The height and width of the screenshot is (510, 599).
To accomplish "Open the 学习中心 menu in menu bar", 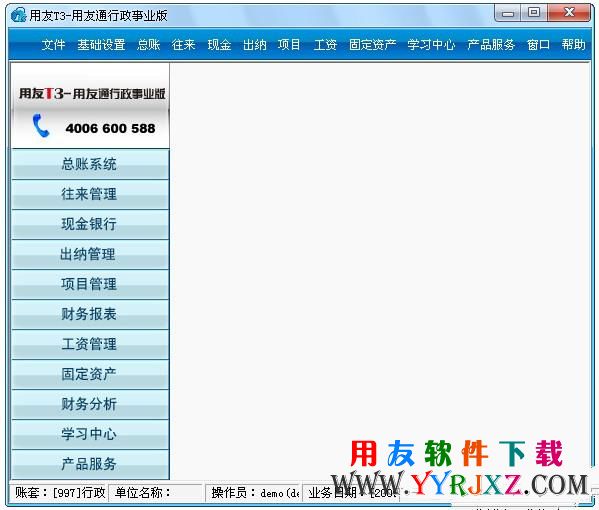I will [x=431, y=45].
